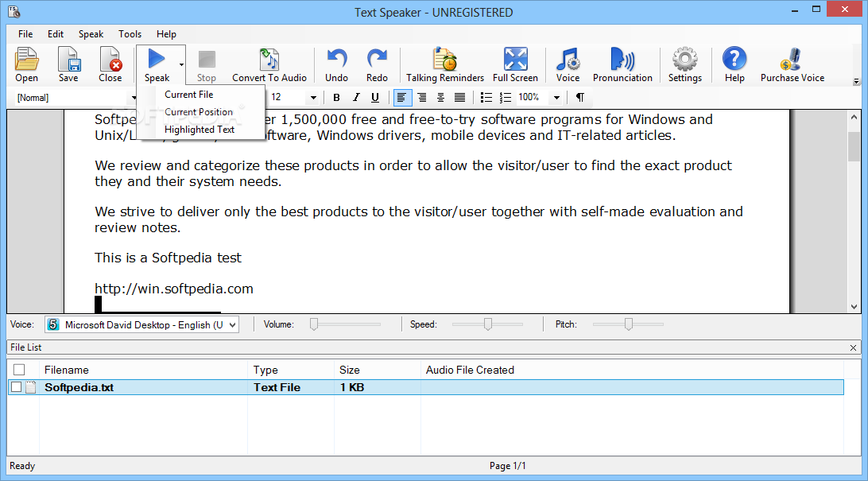The width and height of the screenshot is (868, 481).
Task: Expand the Speak button dropdown arrow
Action: [x=181, y=64]
